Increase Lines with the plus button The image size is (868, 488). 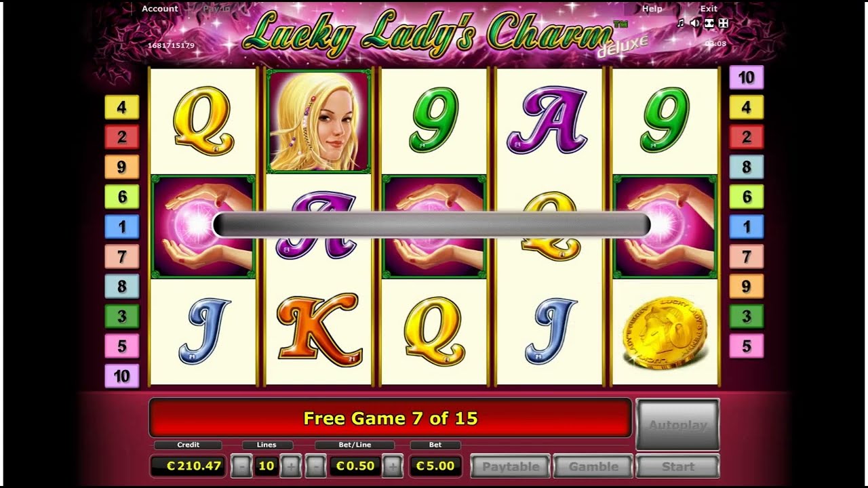coord(290,466)
